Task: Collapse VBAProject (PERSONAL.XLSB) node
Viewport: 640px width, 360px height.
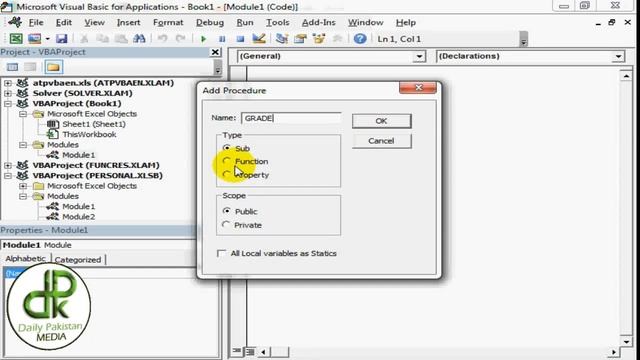Action: (x=8, y=176)
